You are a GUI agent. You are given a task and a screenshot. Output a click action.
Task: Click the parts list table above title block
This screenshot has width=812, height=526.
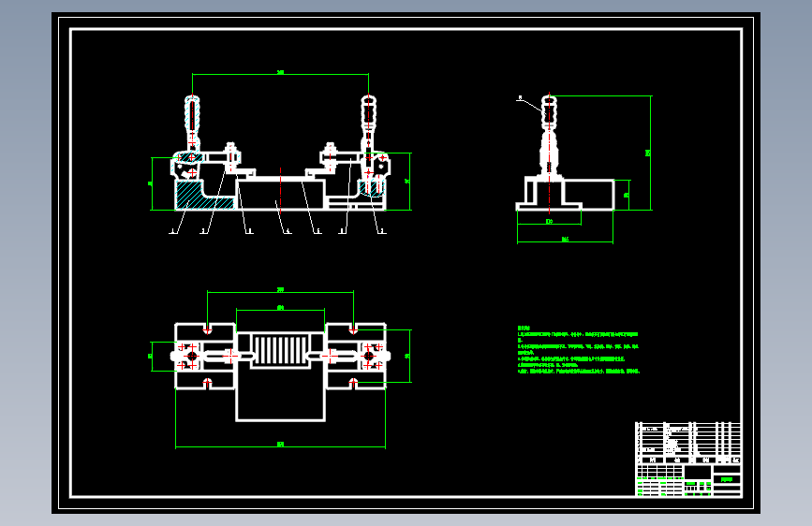(688, 443)
